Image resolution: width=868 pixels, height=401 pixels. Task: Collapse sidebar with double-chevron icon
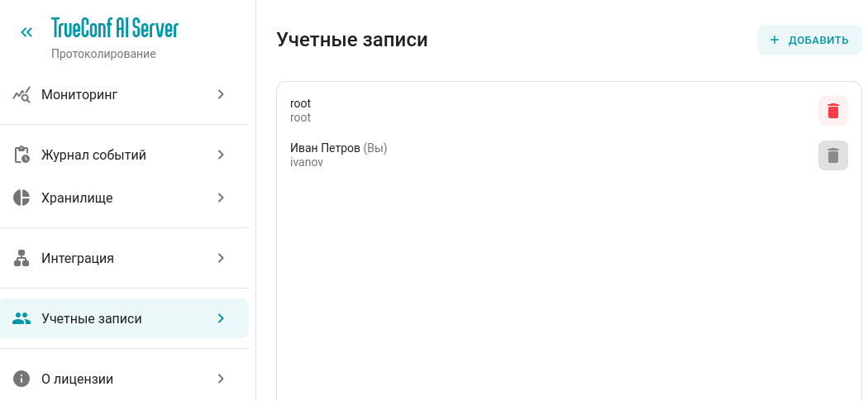coord(26,32)
